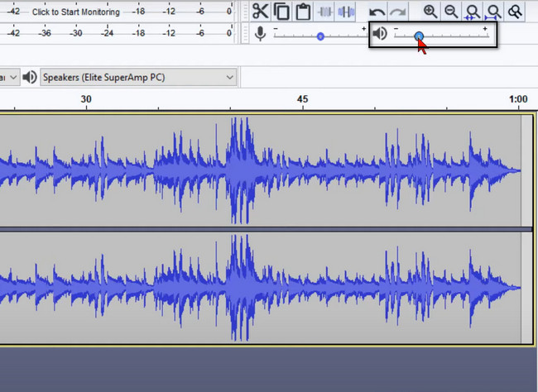The image size is (538, 392).
Task: Click the Zoom In magnifier
Action: click(430, 12)
